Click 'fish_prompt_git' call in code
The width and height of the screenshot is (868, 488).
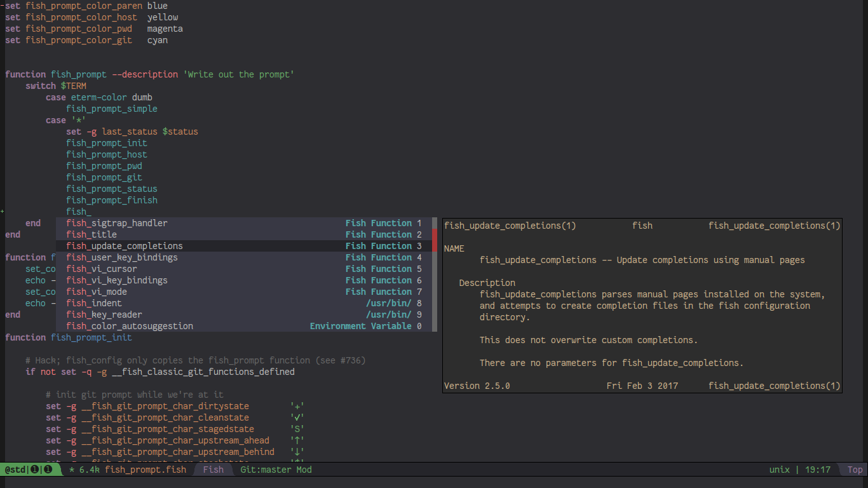click(x=104, y=177)
